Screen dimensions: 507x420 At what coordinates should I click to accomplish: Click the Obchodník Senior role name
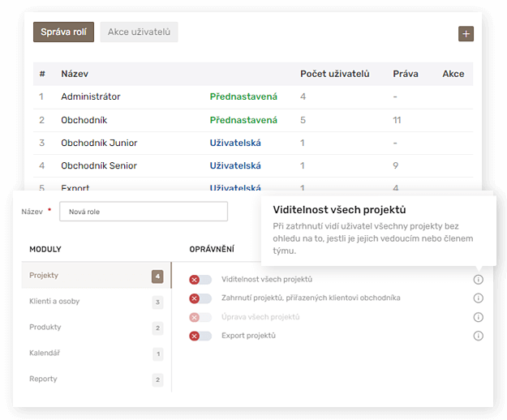click(x=99, y=165)
